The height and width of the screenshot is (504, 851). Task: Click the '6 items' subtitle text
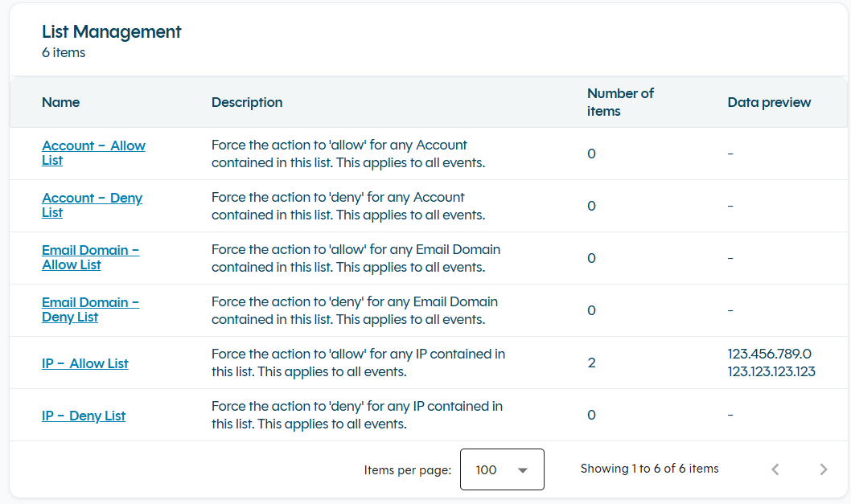click(64, 52)
